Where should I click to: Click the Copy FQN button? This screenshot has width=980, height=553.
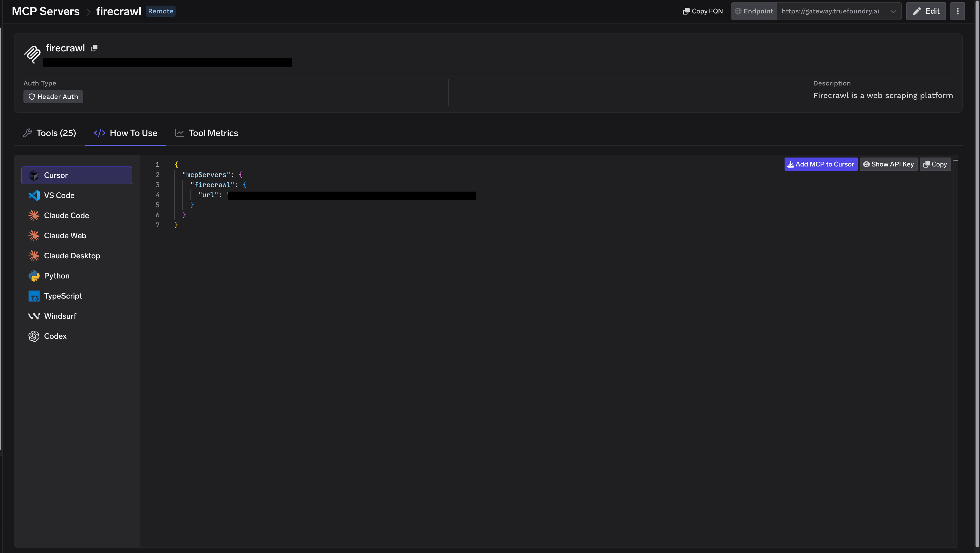(703, 11)
